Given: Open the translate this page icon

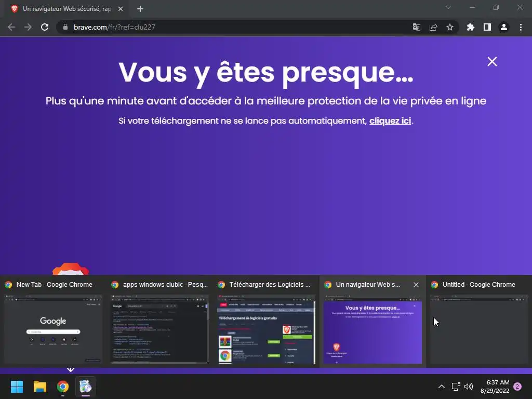Looking at the screenshot, I should [x=417, y=27].
